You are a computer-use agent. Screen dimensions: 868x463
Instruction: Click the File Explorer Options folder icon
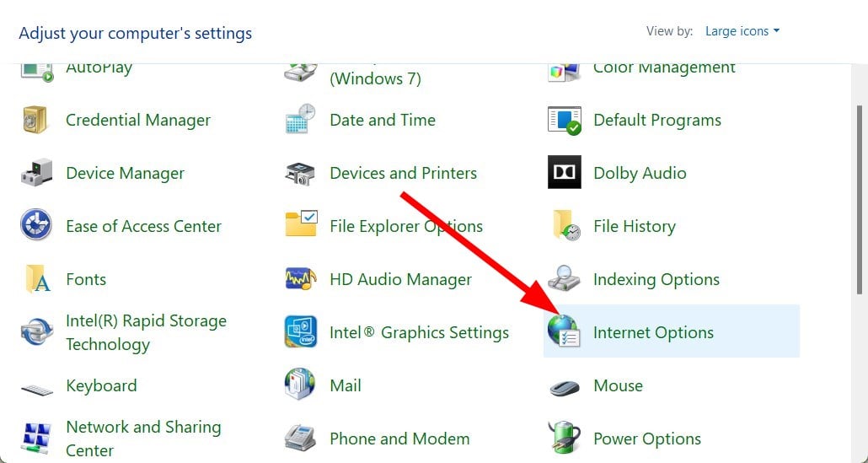click(x=301, y=223)
